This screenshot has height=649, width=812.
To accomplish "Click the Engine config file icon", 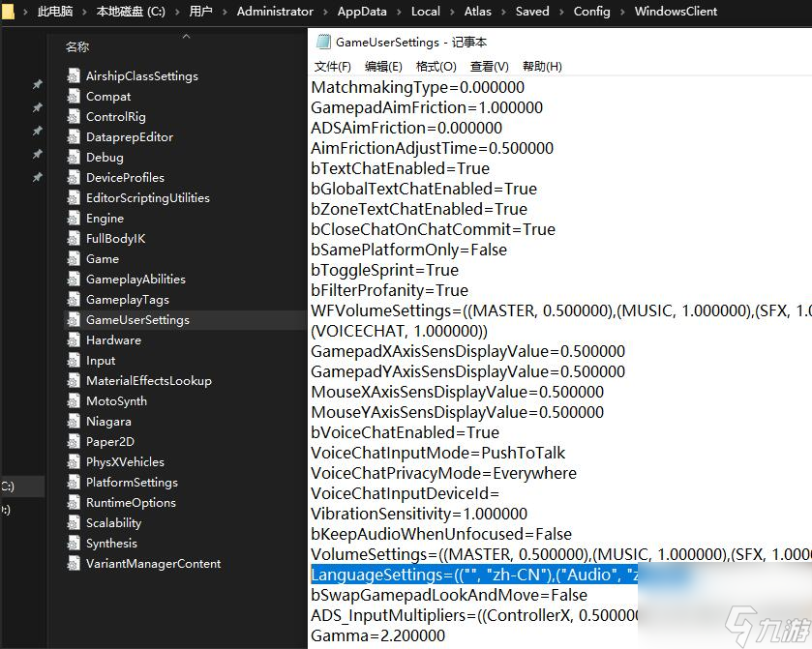I will (74, 219).
